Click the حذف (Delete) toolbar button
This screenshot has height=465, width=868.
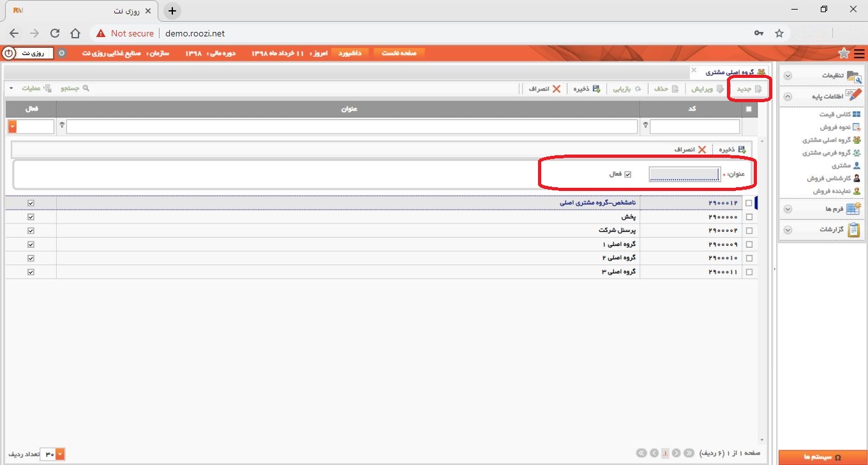pyautogui.click(x=666, y=89)
